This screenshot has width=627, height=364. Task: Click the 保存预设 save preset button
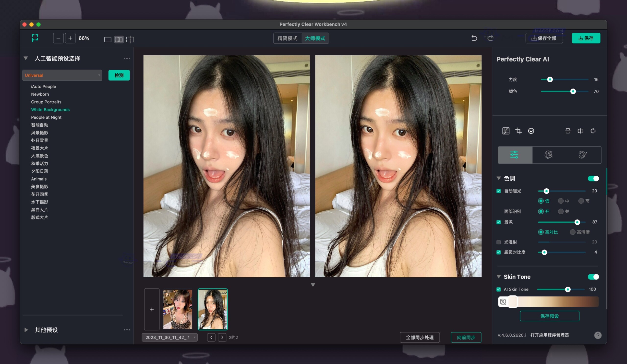point(549,316)
